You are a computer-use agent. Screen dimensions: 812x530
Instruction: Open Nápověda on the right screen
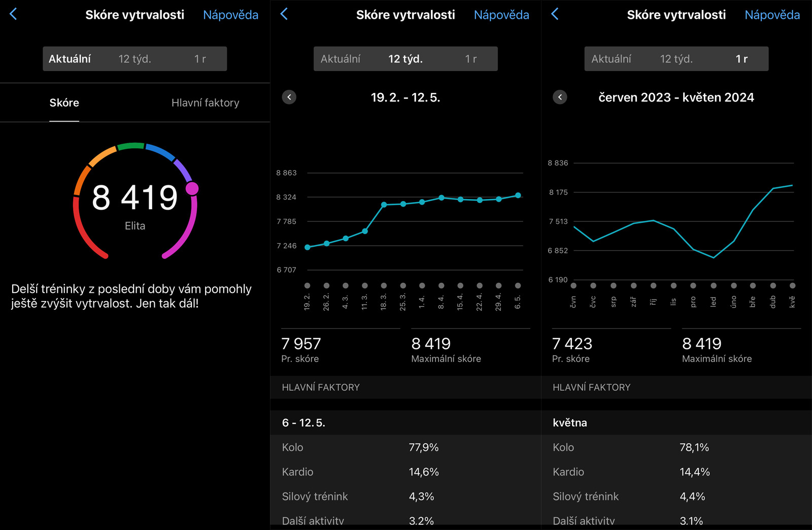(x=772, y=15)
